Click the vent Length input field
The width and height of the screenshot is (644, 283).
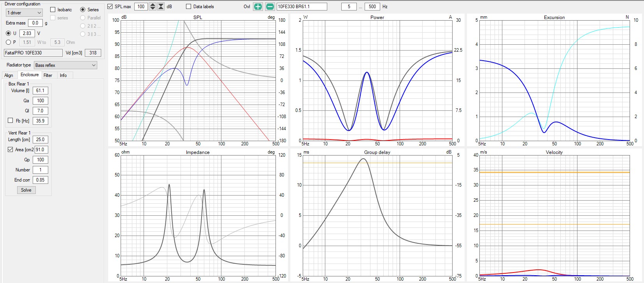tap(40, 140)
